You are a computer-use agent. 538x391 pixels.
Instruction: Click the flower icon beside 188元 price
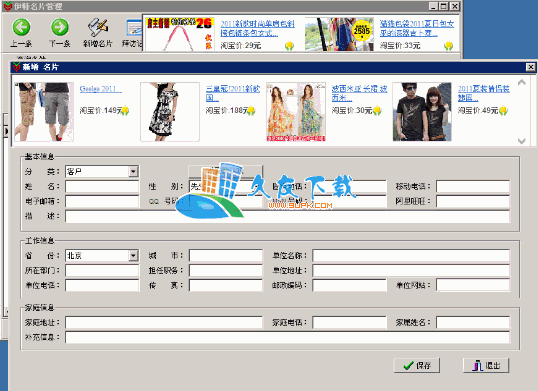pyautogui.click(x=251, y=110)
